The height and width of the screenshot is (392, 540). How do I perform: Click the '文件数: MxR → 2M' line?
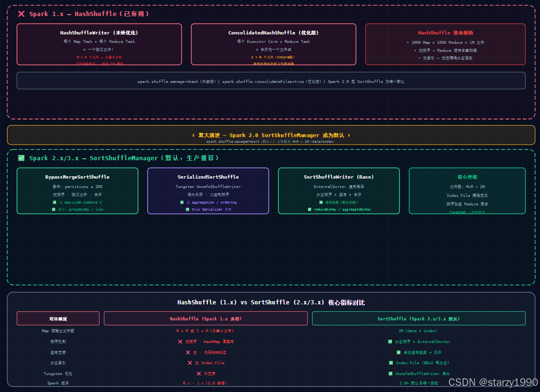pos(467,187)
